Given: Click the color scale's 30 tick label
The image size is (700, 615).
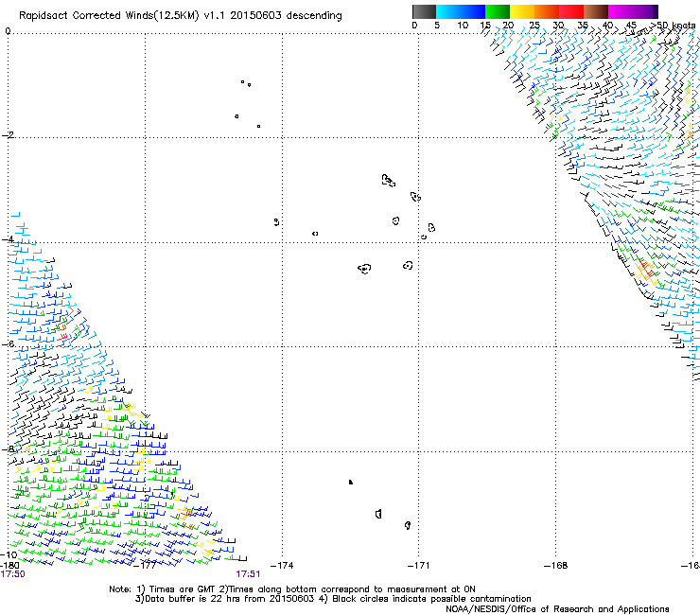Looking at the screenshot, I should (x=558, y=26).
